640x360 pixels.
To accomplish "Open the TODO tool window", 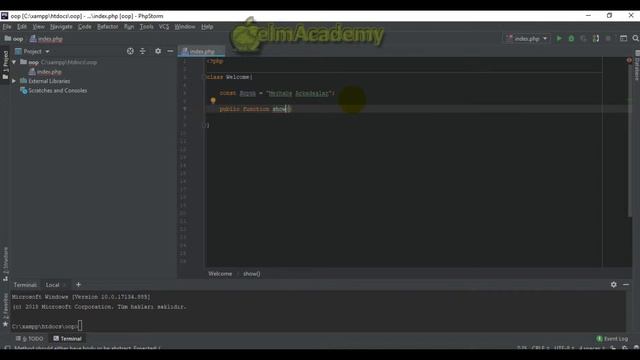I will (x=29, y=339).
